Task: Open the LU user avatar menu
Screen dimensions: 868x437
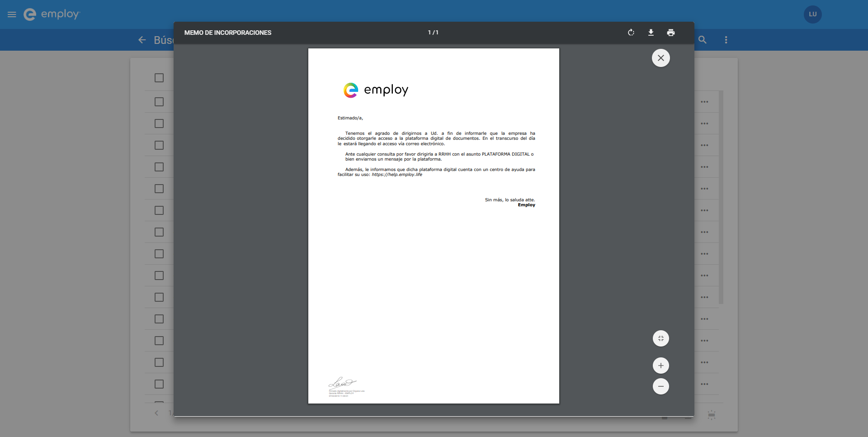Action: [x=813, y=14]
